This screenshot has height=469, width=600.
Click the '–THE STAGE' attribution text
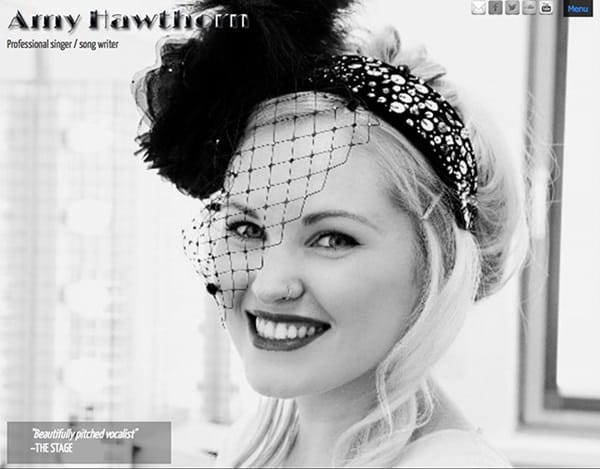[52, 448]
